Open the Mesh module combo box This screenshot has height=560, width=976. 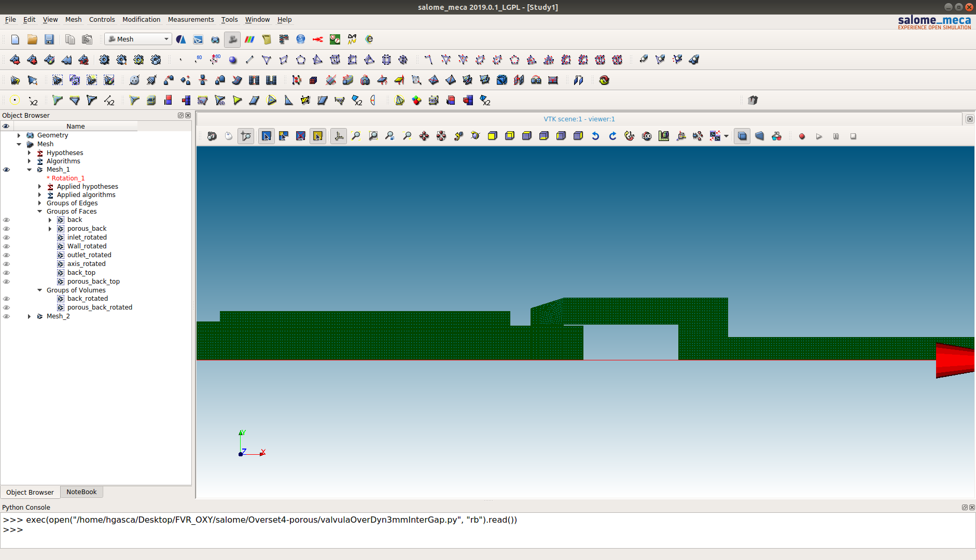click(138, 39)
